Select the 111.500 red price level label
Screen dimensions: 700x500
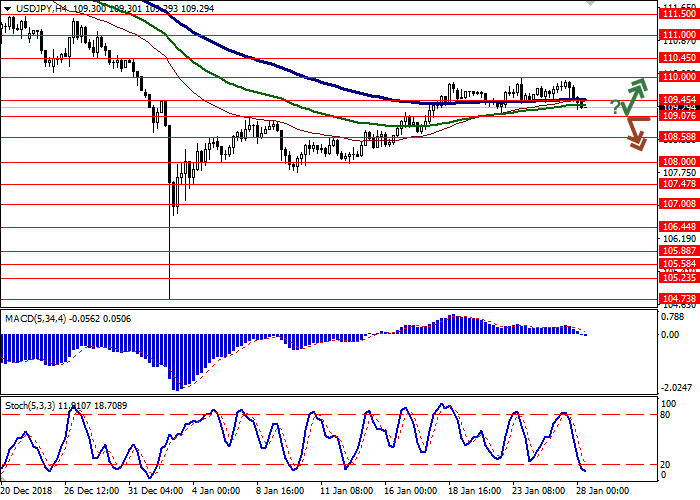[x=678, y=13]
